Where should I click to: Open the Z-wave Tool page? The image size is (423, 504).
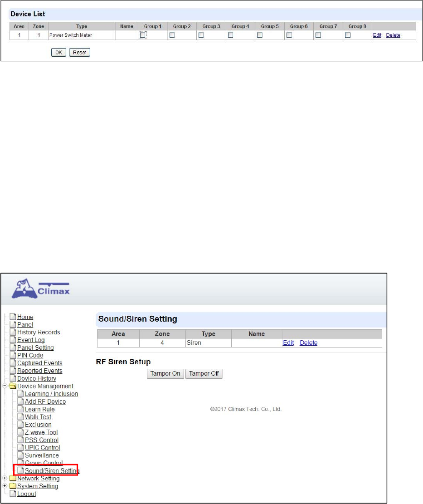pyautogui.click(x=41, y=433)
